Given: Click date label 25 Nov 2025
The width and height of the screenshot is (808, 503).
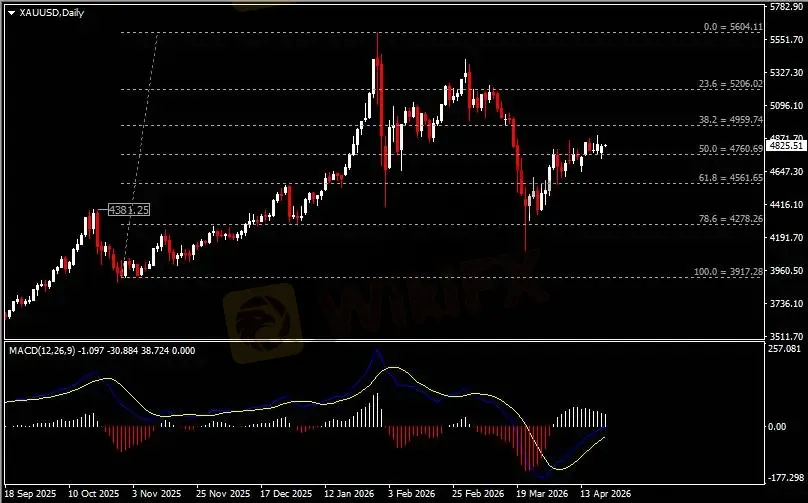Looking at the screenshot, I should point(223,493).
